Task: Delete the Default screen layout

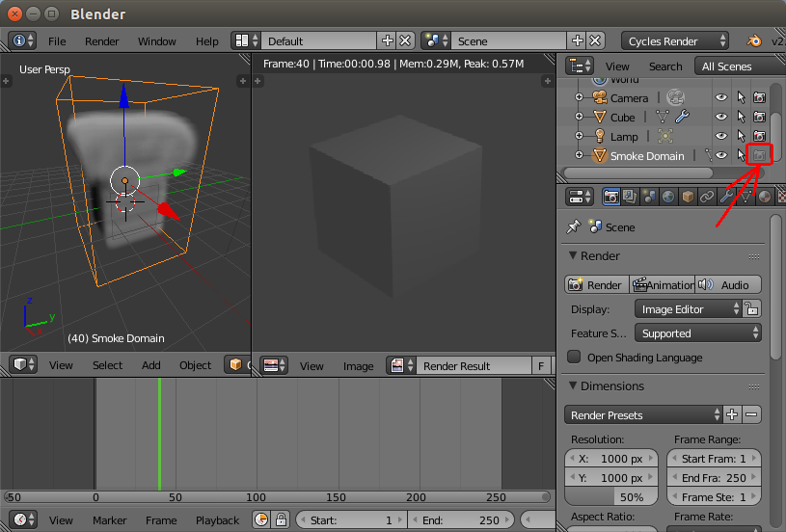Action: click(405, 40)
